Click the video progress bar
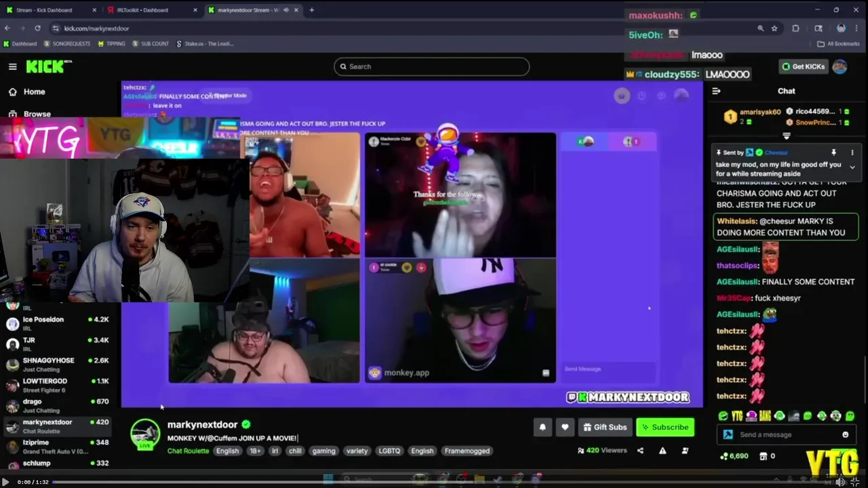 coord(441,482)
